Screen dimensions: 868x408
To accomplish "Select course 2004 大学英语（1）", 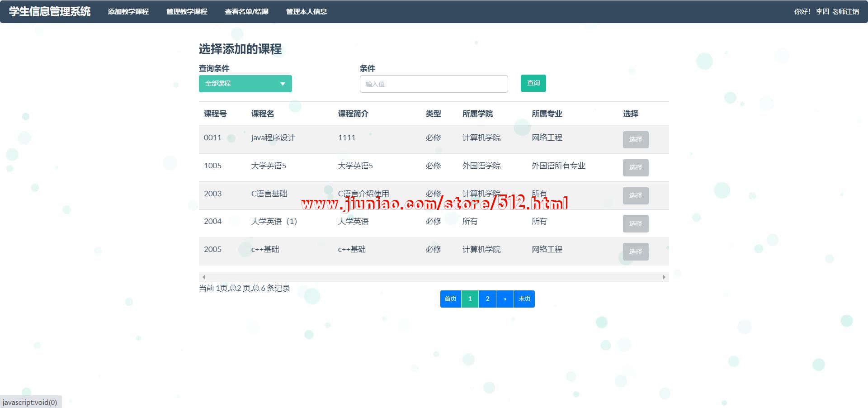I will coord(635,224).
